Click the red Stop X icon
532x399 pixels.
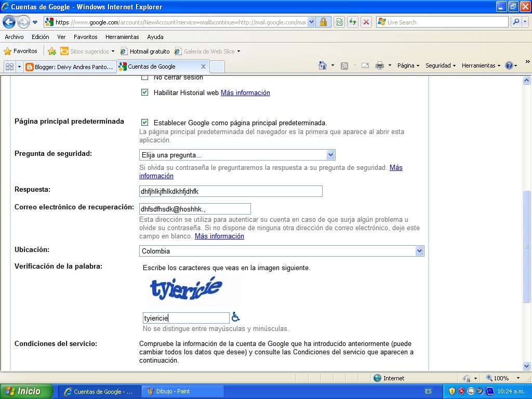point(366,22)
